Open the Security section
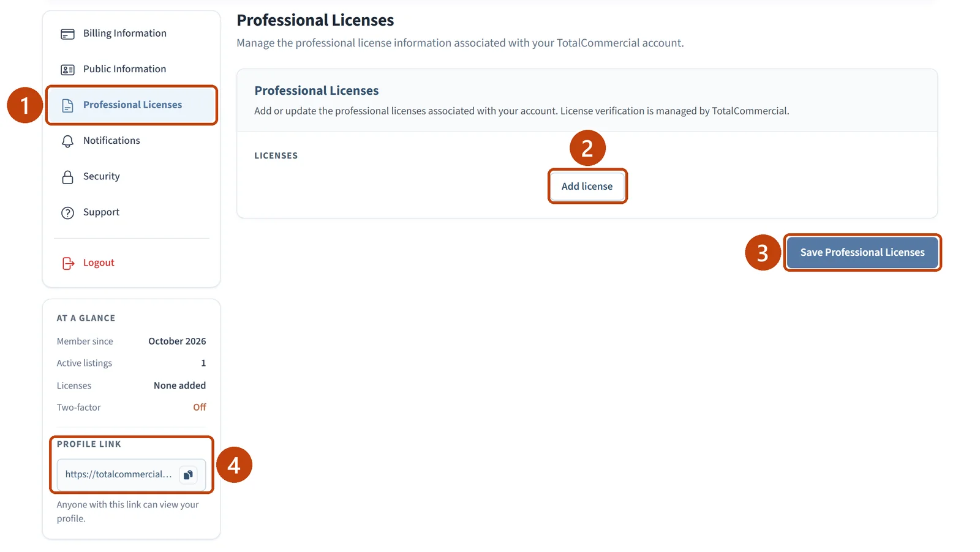This screenshot has height=552, width=980. coord(132,176)
